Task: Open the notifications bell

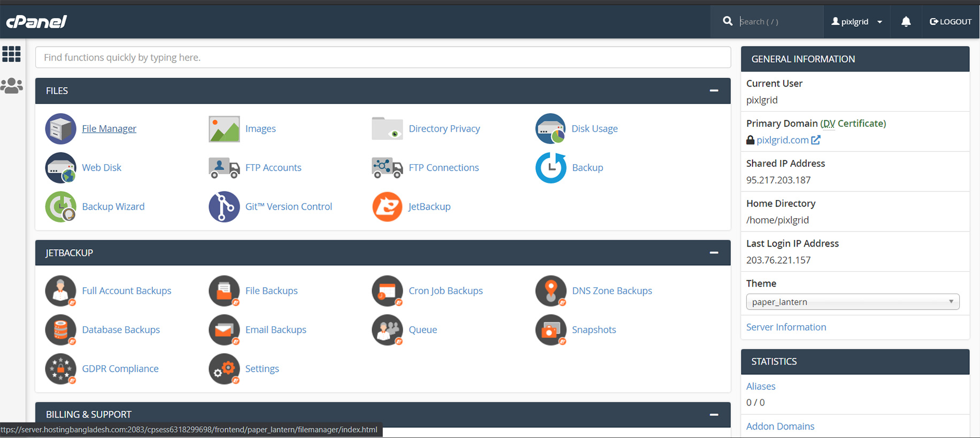Action: (x=906, y=22)
